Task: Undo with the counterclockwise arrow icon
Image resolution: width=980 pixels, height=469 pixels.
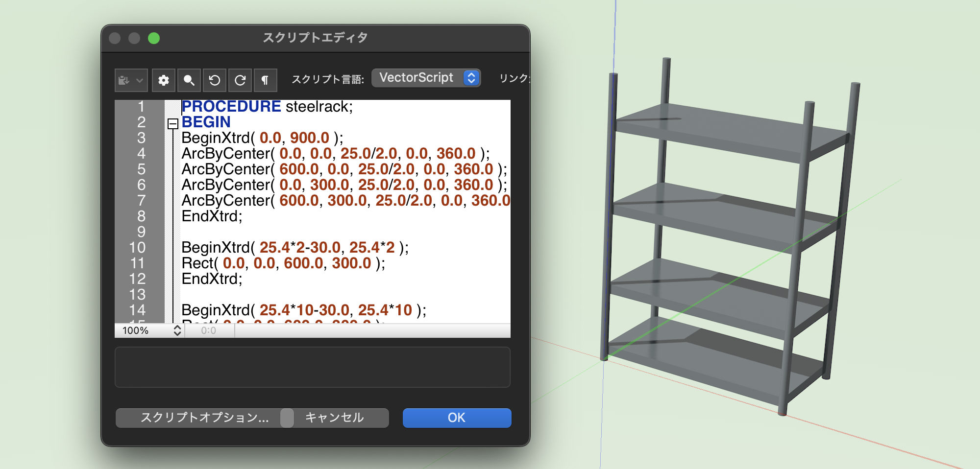Action: pos(215,80)
